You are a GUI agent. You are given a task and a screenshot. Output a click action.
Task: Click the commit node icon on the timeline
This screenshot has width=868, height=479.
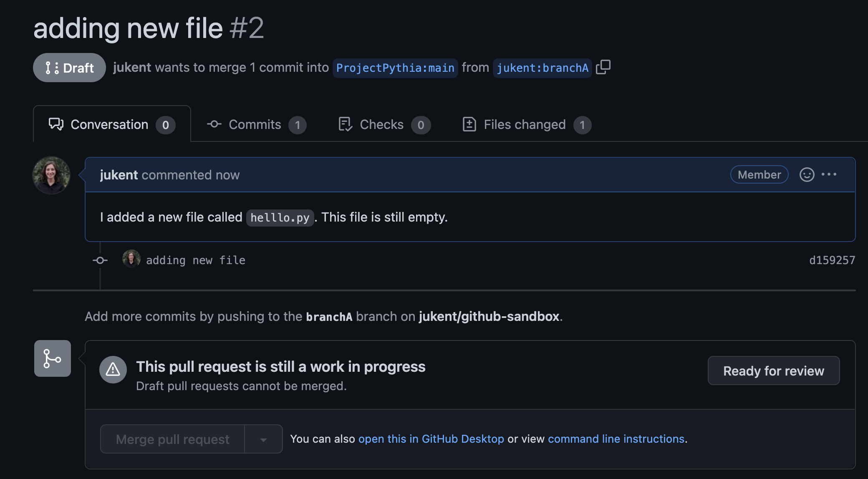point(100,260)
